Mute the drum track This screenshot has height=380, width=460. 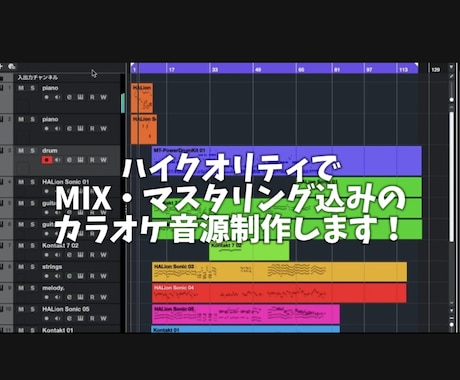[x=21, y=151]
